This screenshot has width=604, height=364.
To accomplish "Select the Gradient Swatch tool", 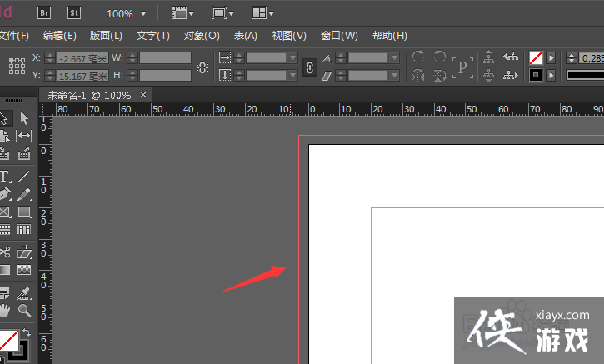I will click(x=4, y=270).
